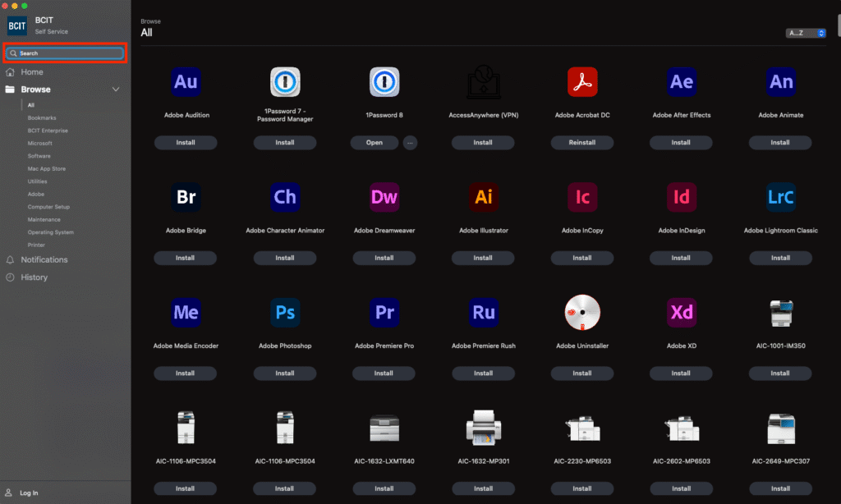The image size is (841, 504).
Task: Click the Adobe XD icon
Action: pyautogui.click(x=681, y=312)
